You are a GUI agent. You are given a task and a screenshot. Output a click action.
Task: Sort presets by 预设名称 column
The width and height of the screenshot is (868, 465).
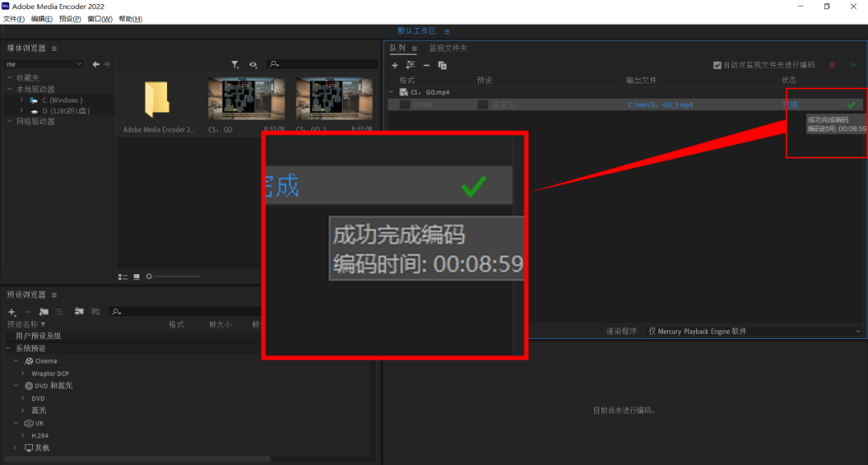[x=26, y=324]
